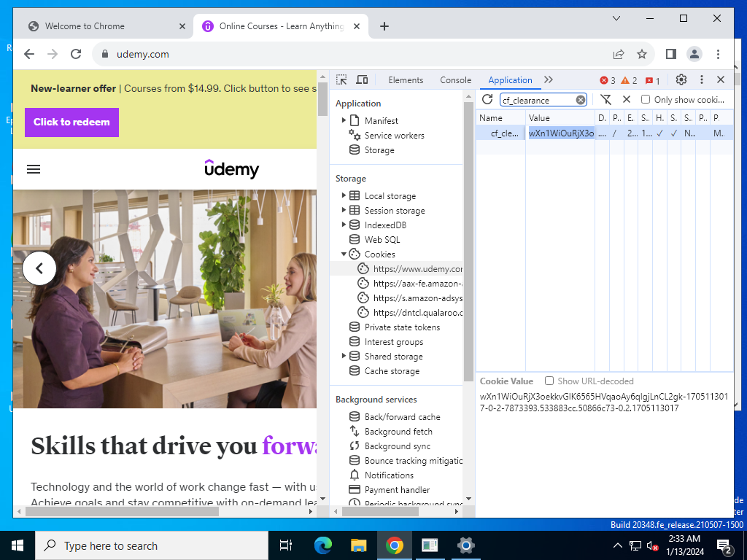Expand IndexedDB tree node
The height and width of the screenshot is (560, 747).
click(x=344, y=225)
